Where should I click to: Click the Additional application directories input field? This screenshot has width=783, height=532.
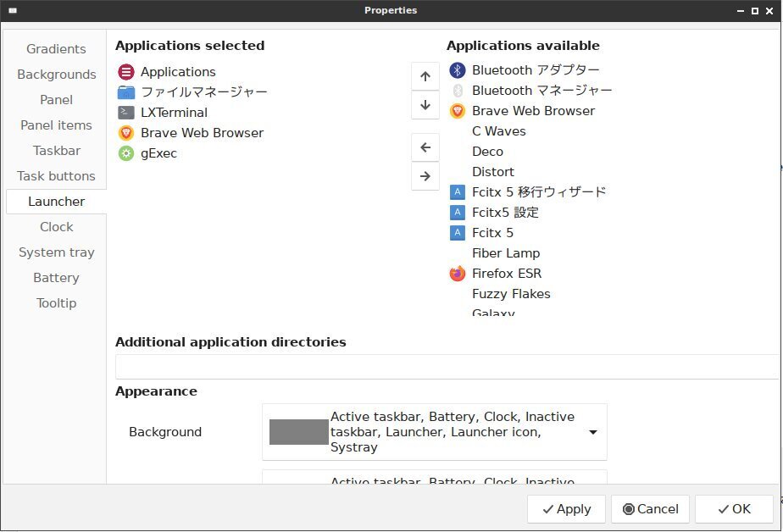tap(447, 366)
